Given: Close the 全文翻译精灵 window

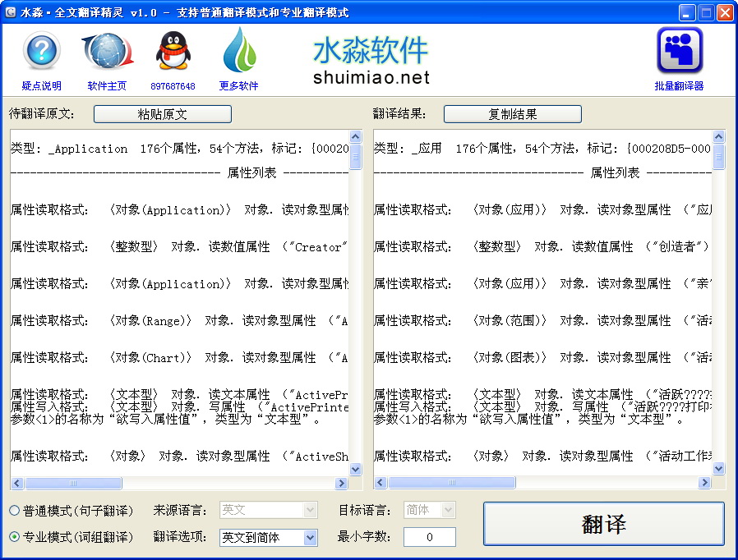Looking at the screenshot, I should 726,12.
